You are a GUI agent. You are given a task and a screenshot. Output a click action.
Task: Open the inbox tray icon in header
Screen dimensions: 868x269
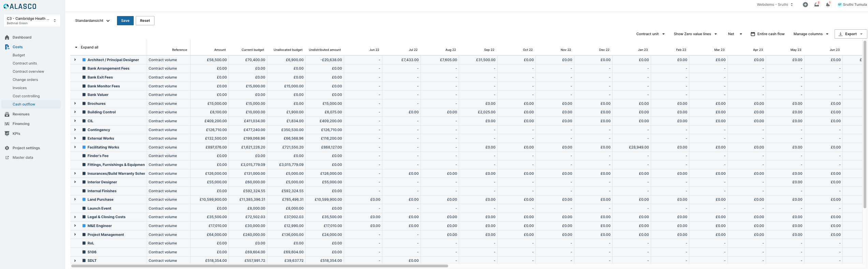pos(816,5)
